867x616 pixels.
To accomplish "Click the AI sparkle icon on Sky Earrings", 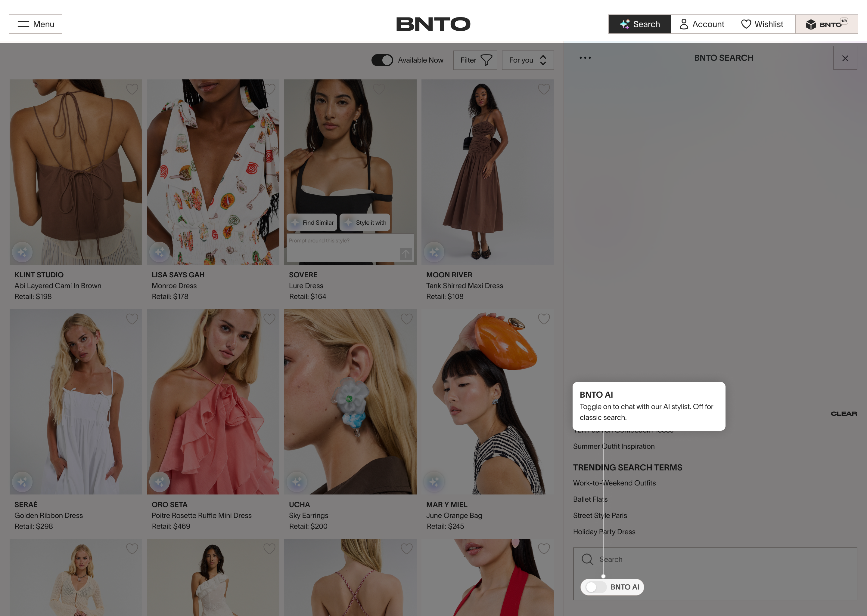I will point(297,482).
